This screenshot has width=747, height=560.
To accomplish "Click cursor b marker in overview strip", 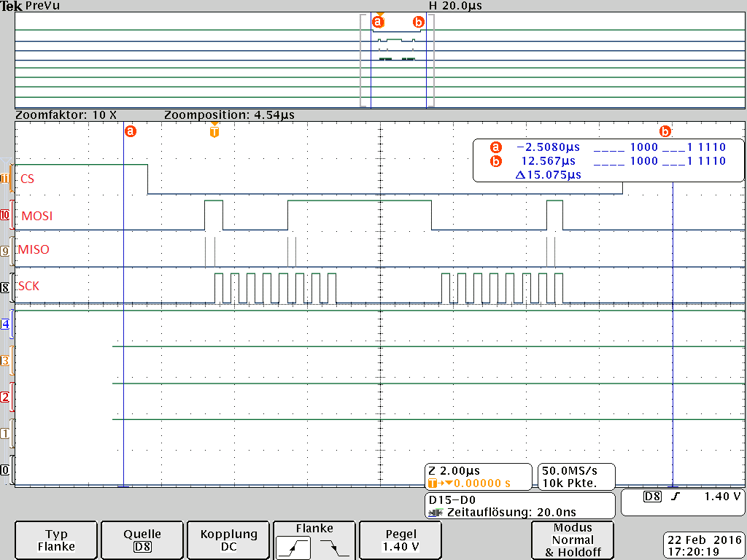I will coord(418,22).
